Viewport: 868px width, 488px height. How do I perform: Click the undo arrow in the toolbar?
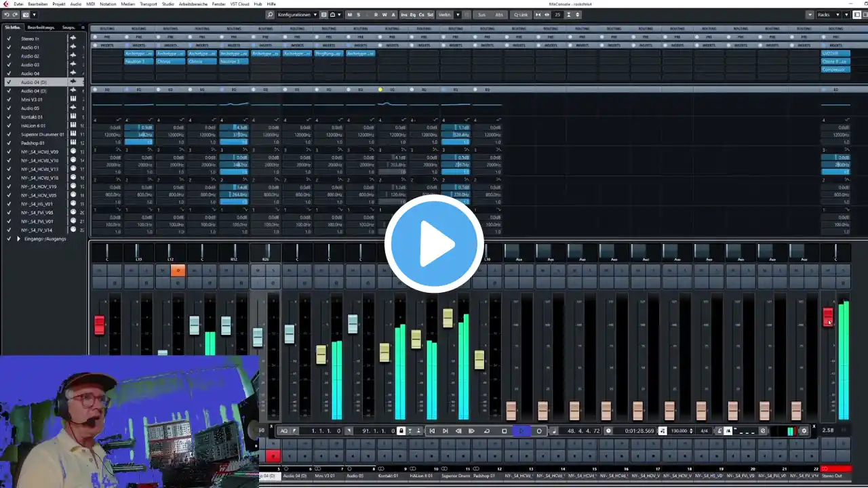6,14
